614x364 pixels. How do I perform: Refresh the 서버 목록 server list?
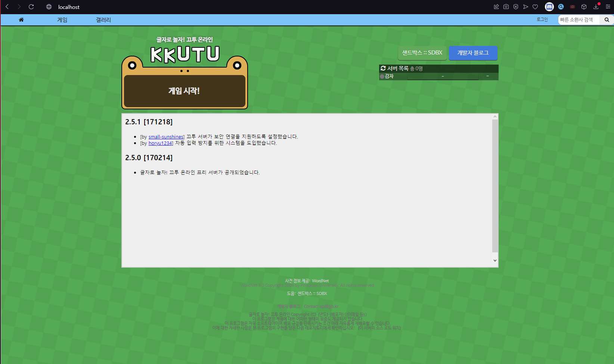pyautogui.click(x=383, y=69)
